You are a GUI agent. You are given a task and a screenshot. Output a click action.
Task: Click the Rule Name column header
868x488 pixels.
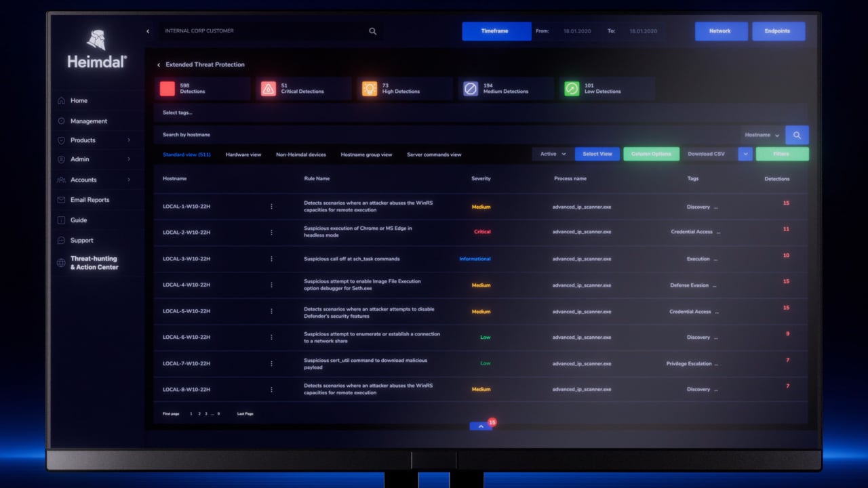point(317,179)
